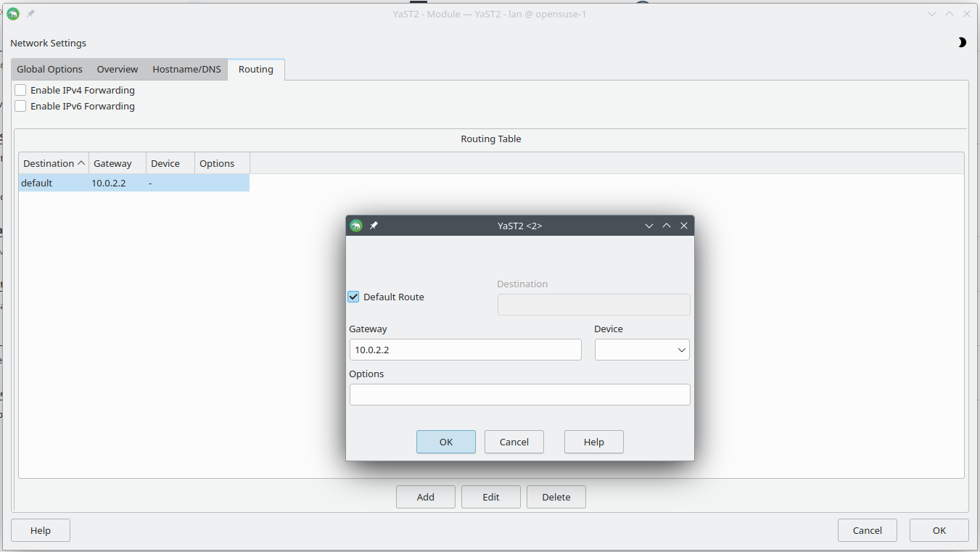Uncheck the Default Route checkbox
This screenshot has width=980, height=552.
[354, 297]
